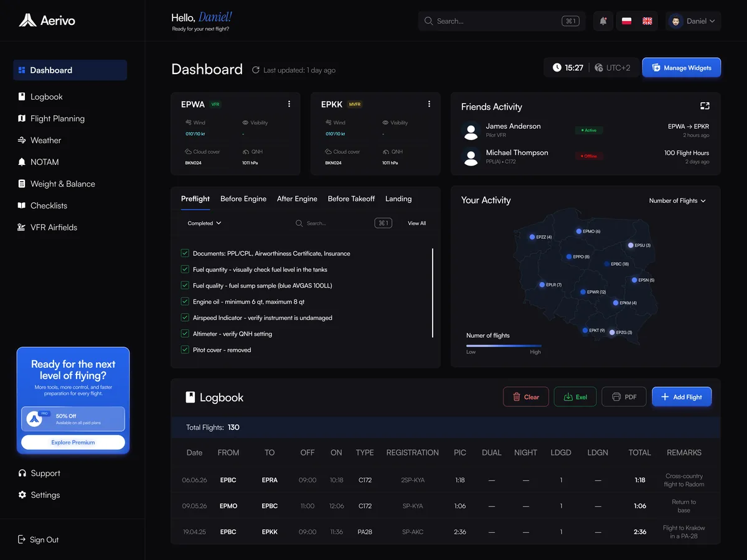This screenshot has width=747, height=560.
Task: Click the VFR Airfields sidebar icon
Action: coord(22,227)
